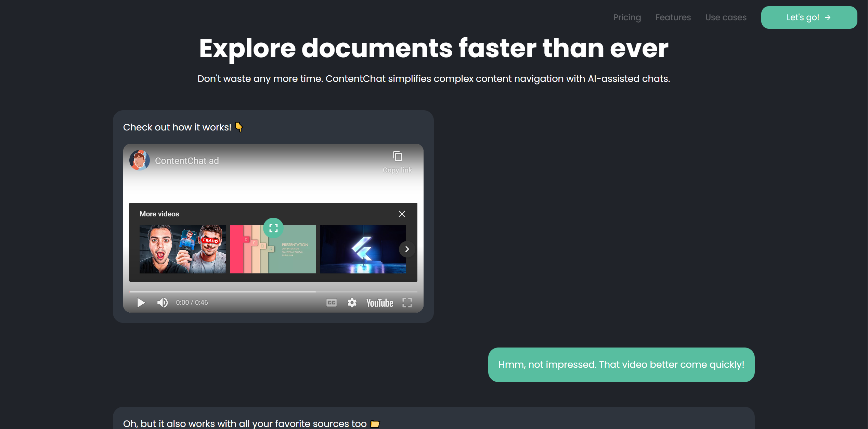This screenshot has height=429, width=868.
Task: Mute the video volume icon
Action: click(163, 303)
